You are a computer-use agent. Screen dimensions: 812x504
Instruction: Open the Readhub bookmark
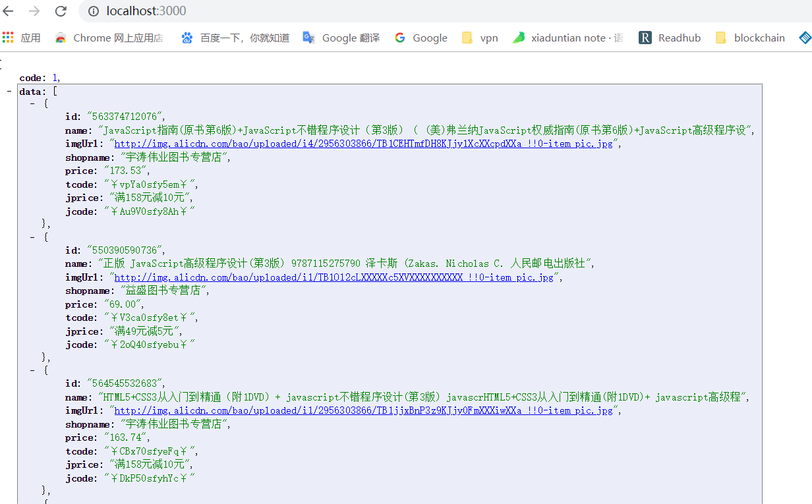point(670,38)
